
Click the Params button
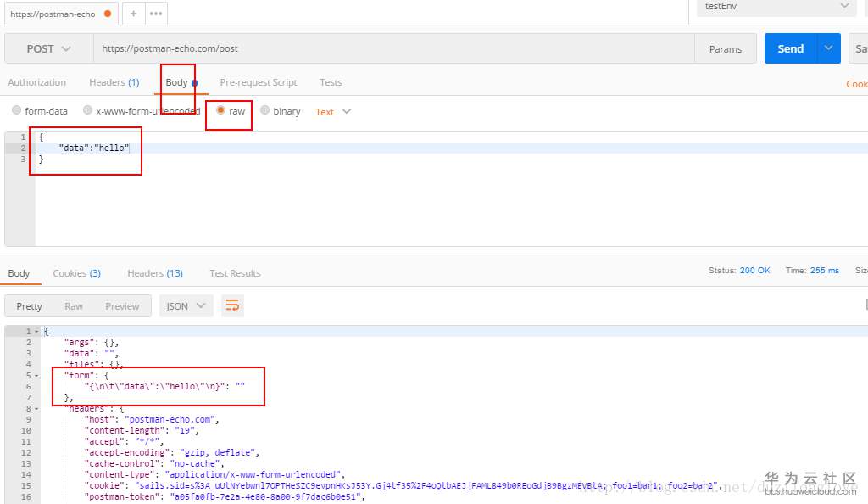[726, 48]
